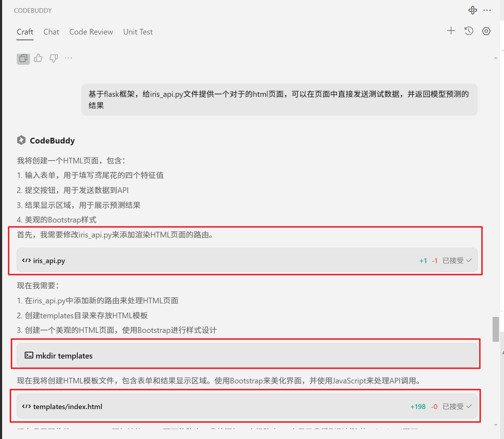The height and width of the screenshot is (439, 504).
Task: Click the code icon next to templates/index.html
Action: [26, 406]
